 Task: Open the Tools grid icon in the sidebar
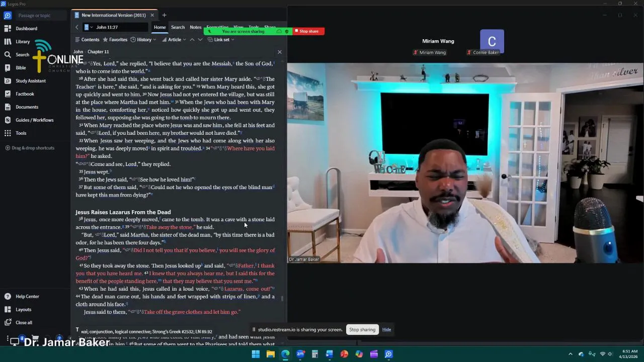[8, 133]
